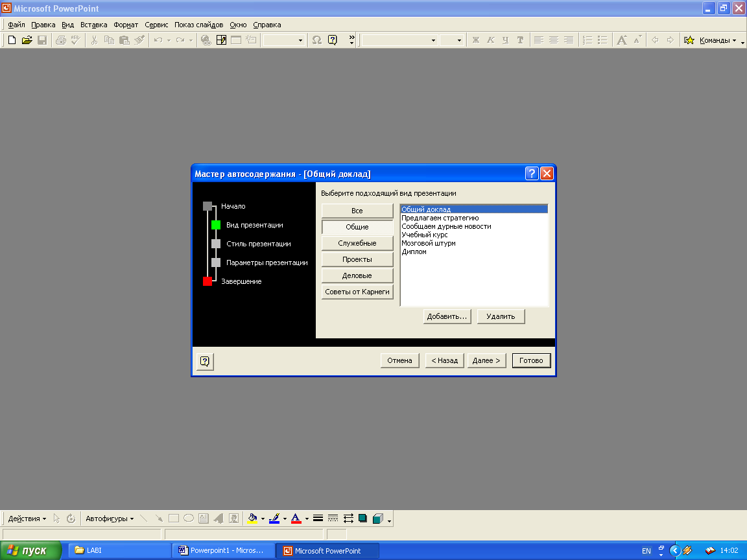The image size is (747, 560).
Task: Click the Redo arrow icon
Action: pos(180,40)
